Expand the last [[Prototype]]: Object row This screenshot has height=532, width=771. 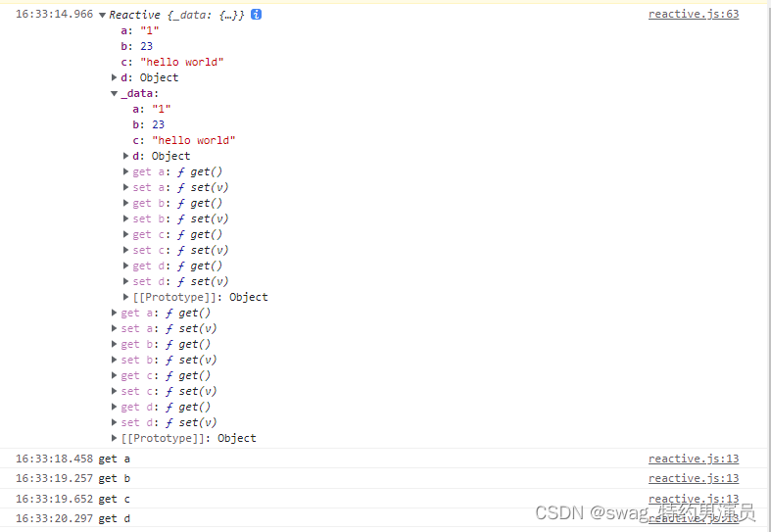pyautogui.click(x=114, y=439)
